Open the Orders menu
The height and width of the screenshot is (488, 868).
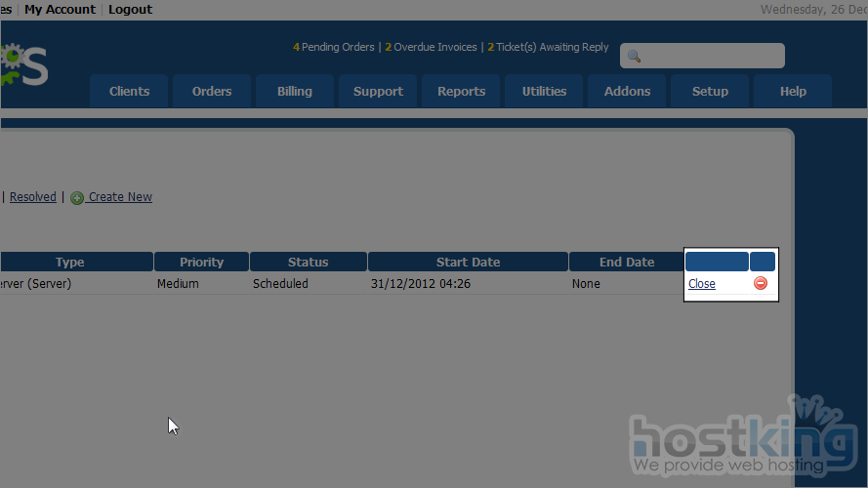point(212,92)
